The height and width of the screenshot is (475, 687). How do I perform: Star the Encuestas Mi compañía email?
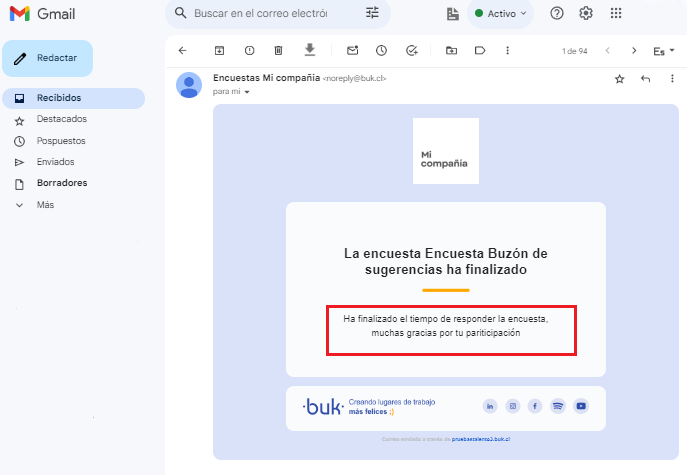click(x=619, y=78)
